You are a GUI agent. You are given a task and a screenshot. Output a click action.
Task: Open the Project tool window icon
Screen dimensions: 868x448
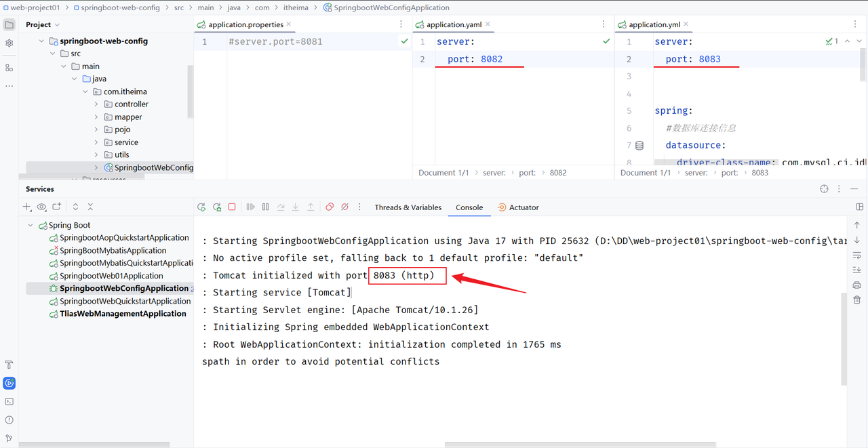[x=9, y=24]
